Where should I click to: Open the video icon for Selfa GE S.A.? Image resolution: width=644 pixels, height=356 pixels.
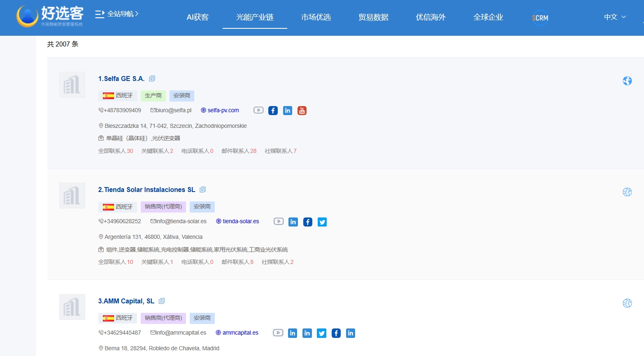point(258,110)
